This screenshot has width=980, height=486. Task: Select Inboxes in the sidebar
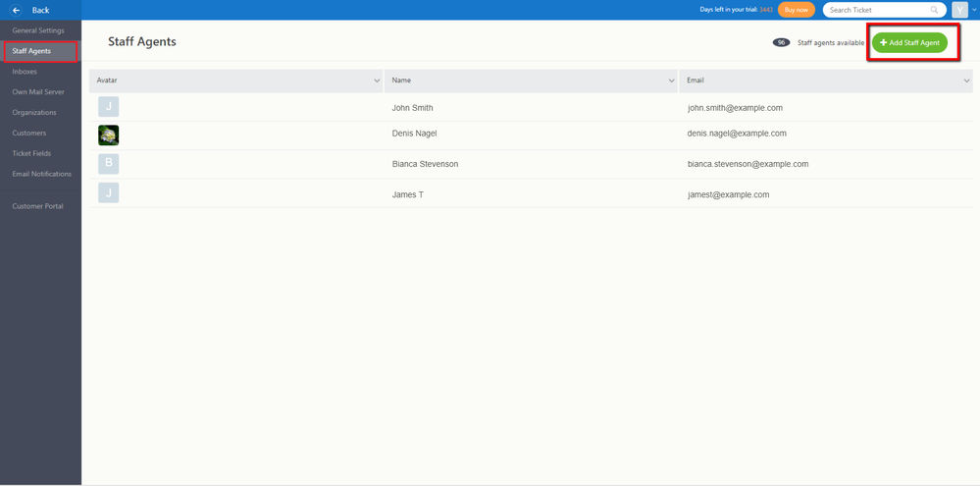25,72
